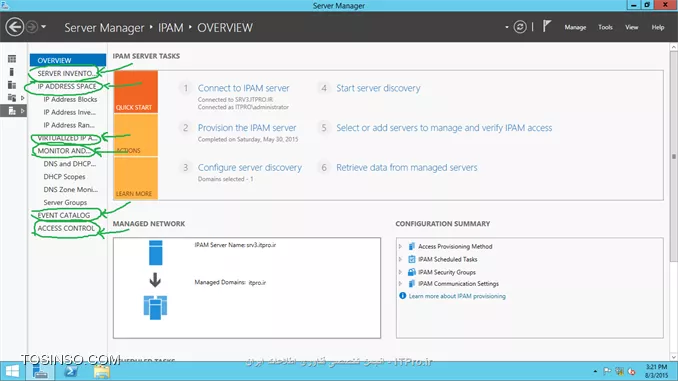Open the Manage menu

click(575, 27)
